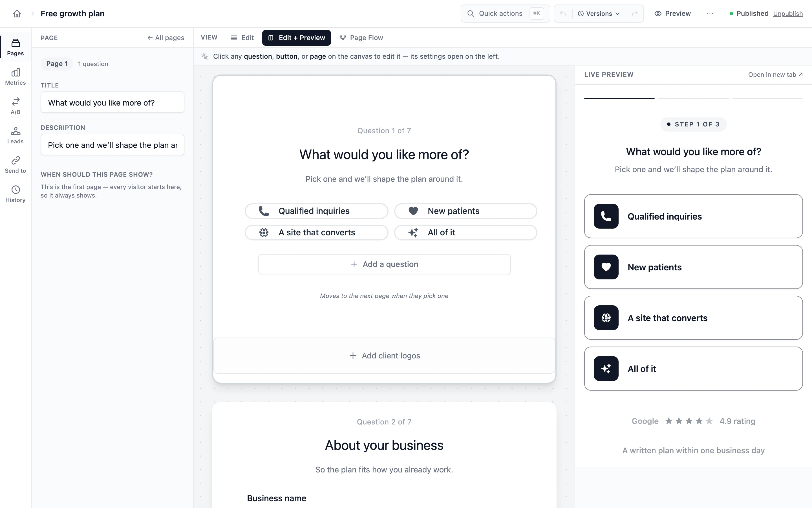Click the Unpublish link
This screenshot has width=812, height=508.
(x=788, y=14)
